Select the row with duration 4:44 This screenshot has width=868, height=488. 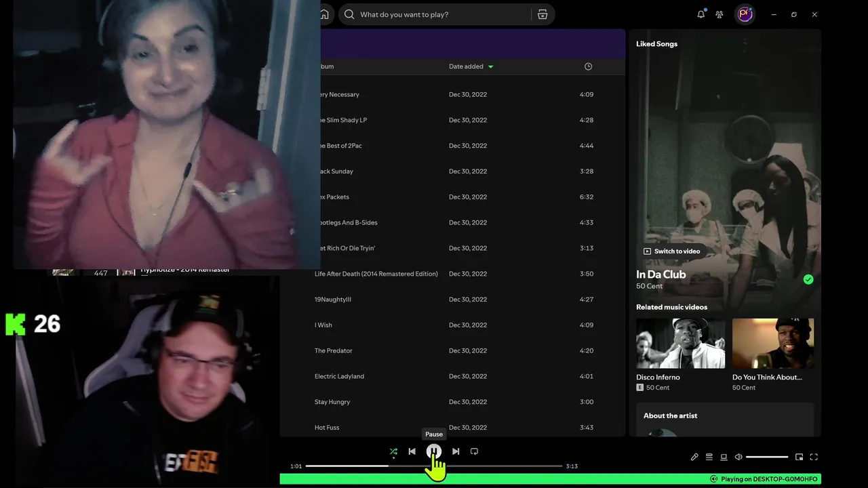pyautogui.click(x=452, y=146)
